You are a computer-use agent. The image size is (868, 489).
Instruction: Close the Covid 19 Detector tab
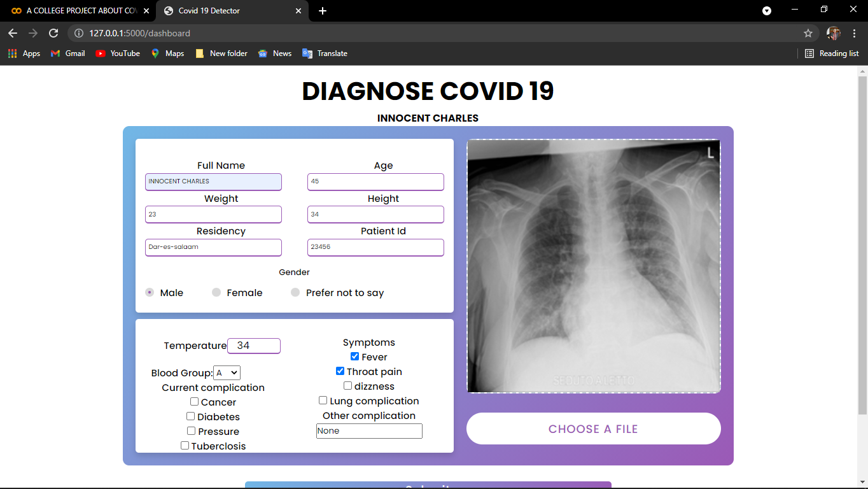(x=299, y=11)
